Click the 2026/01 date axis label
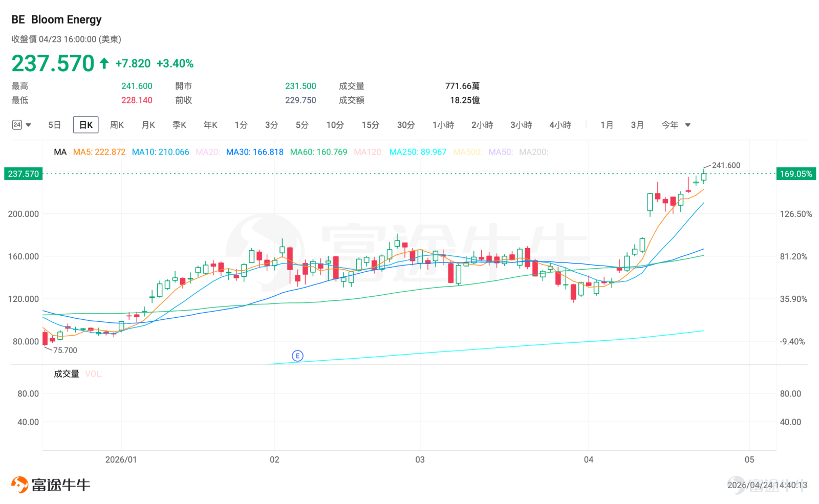This screenshot has width=819, height=504. [x=121, y=459]
